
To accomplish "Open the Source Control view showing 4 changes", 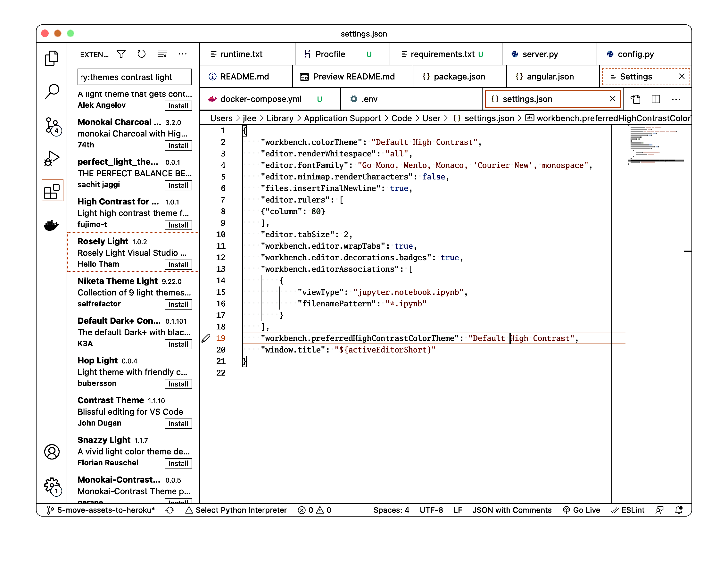I will coord(52,127).
